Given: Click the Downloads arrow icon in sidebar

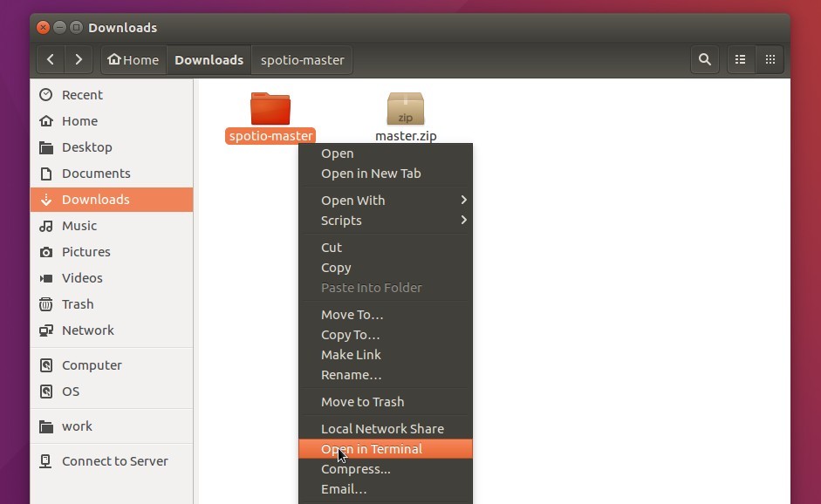Looking at the screenshot, I should click(x=46, y=200).
